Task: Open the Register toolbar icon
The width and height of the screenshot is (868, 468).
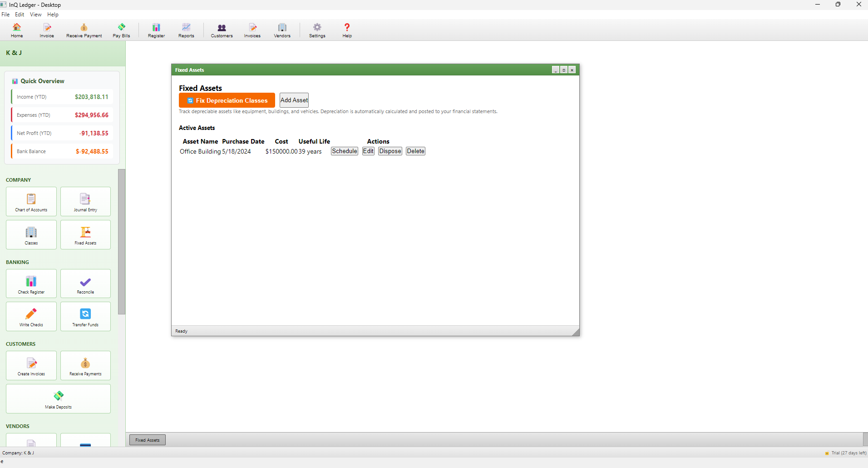Action: coord(156,30)
